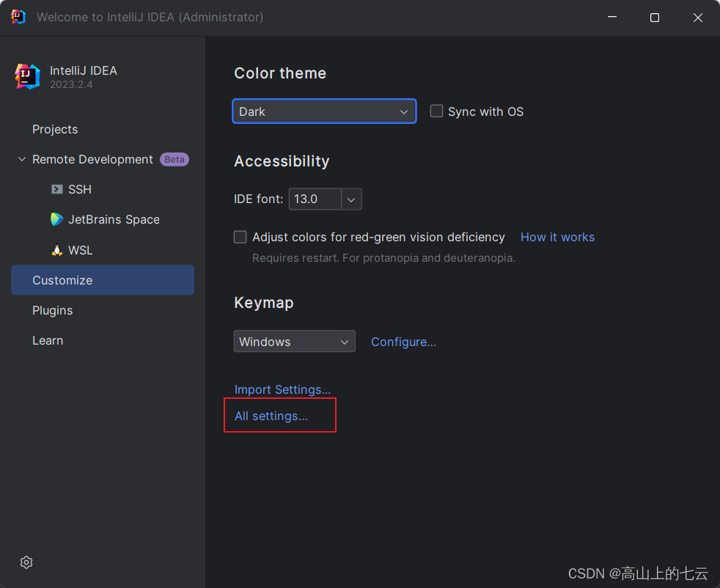The height and width of the screenshot is (588, 720).
Task: Select Remote Development in sidebar
Action: coord(92,159)
